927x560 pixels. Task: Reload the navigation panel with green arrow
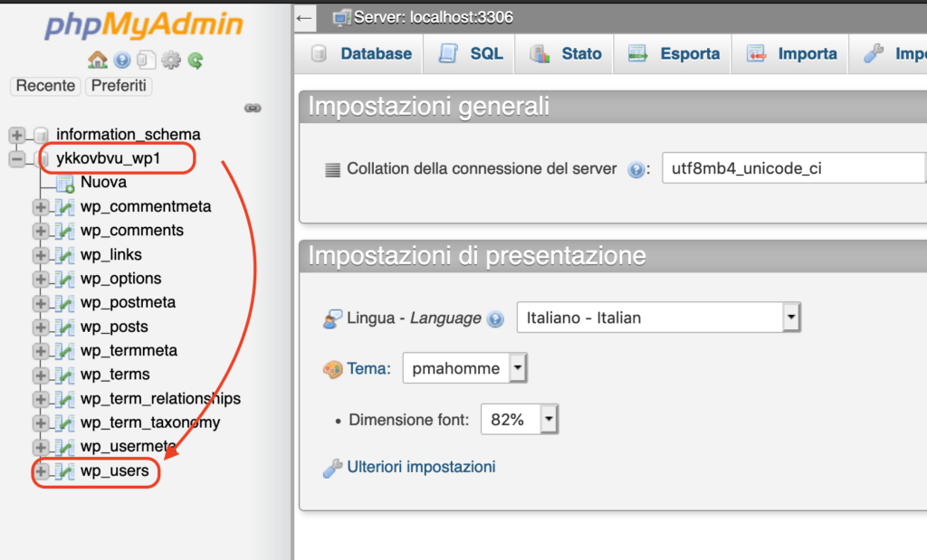click(x=195, y=61)
